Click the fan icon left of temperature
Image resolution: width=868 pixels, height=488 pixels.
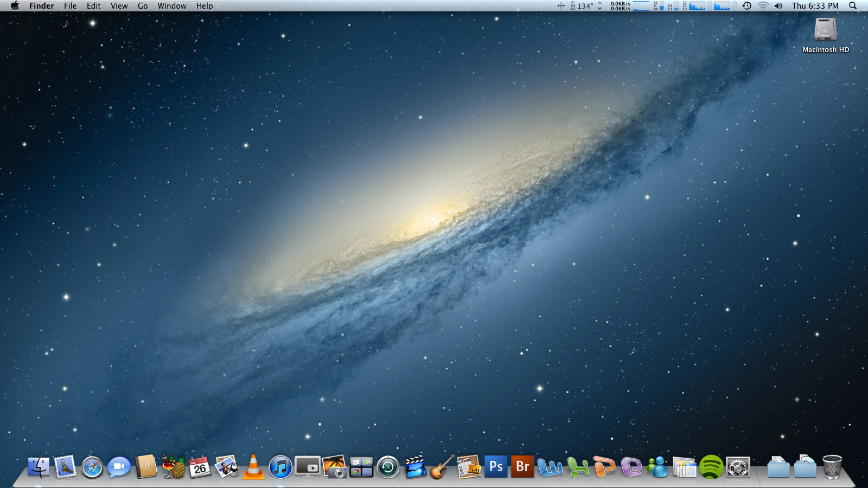[x=561, y=6]
